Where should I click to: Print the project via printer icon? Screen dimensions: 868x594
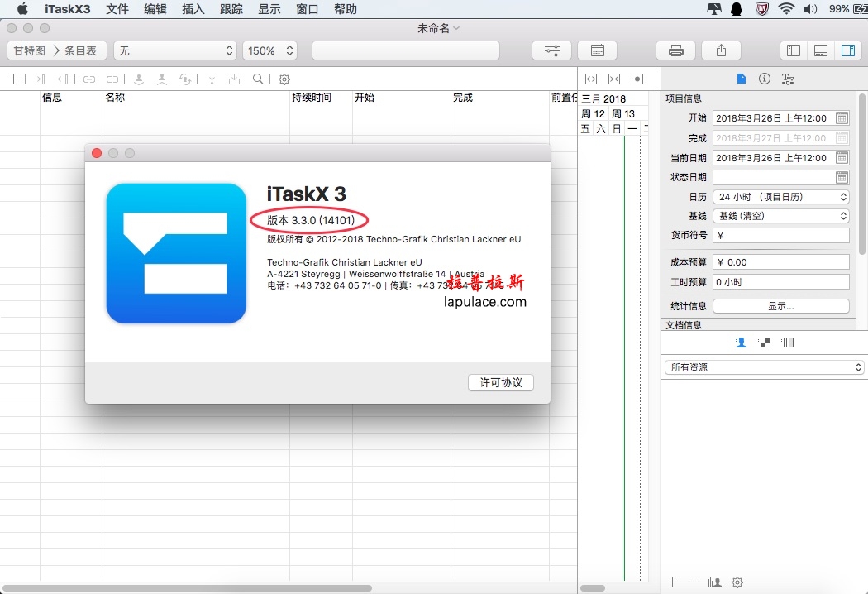676,50
